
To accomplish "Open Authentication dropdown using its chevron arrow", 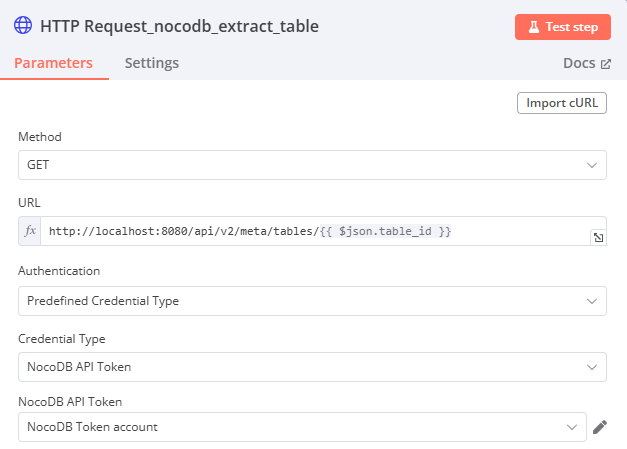I will [591, 301].
